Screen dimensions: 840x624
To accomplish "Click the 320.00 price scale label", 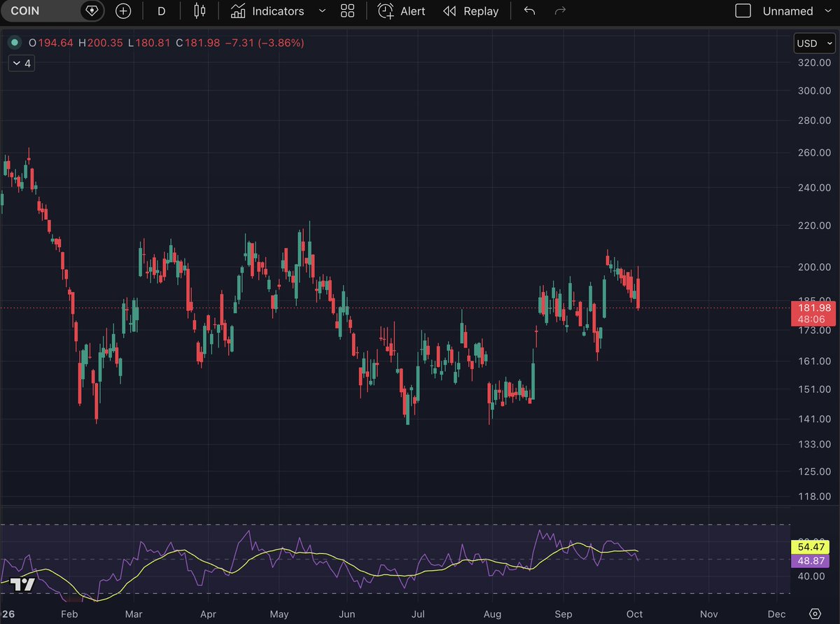I will point(814,62).
